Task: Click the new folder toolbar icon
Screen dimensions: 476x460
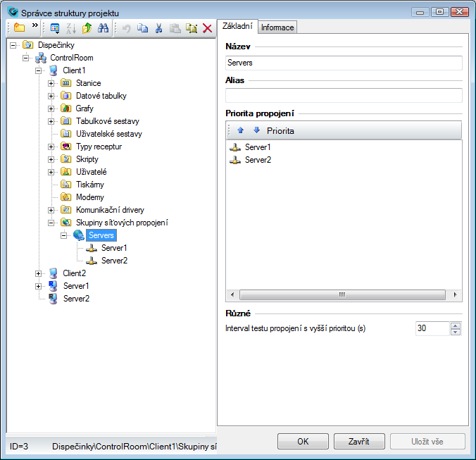Action: 18,28
